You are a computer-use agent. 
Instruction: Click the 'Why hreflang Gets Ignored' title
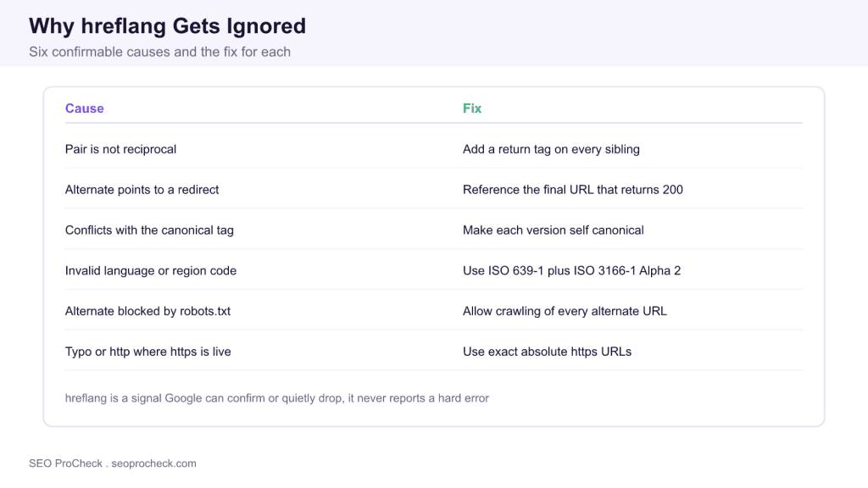(x=167, y=26)
